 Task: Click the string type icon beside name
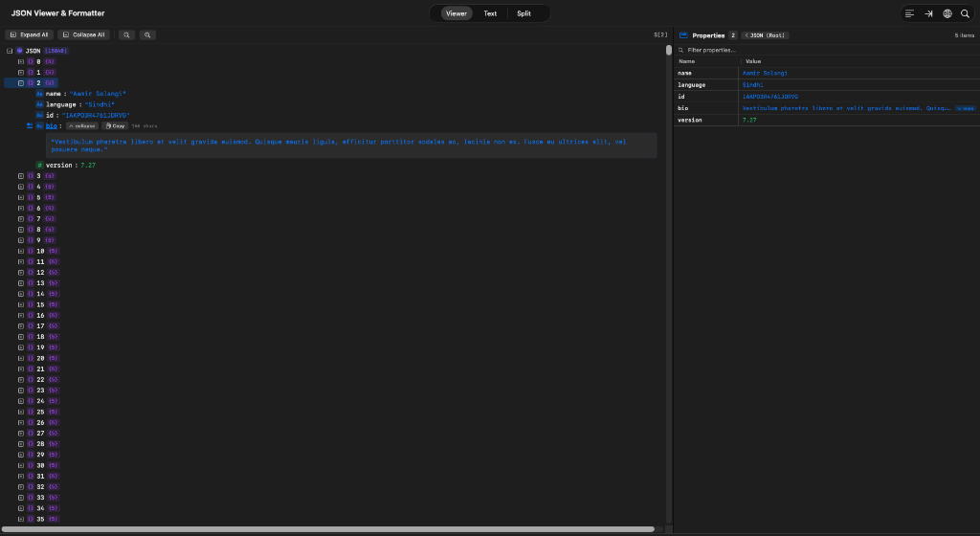[39, 94]
